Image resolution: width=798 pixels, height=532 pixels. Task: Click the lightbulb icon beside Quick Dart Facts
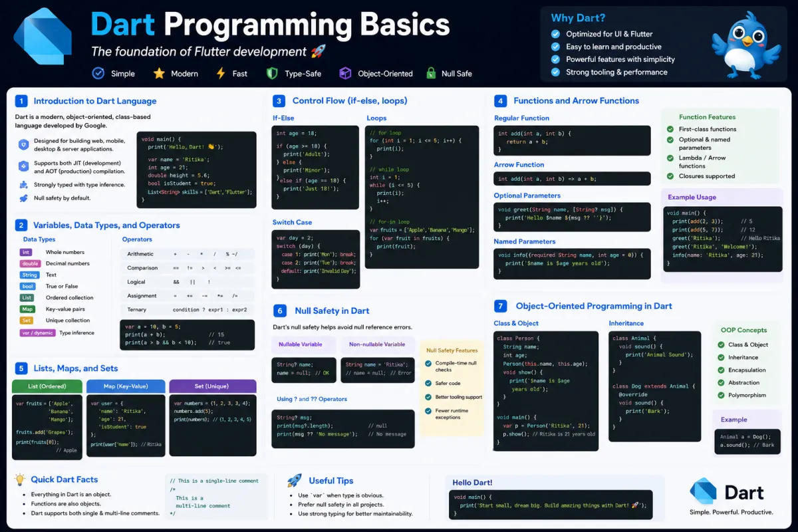20,479
